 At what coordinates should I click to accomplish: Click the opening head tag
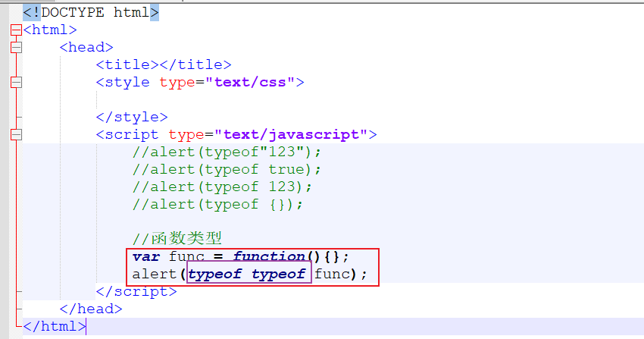(86, 47)
